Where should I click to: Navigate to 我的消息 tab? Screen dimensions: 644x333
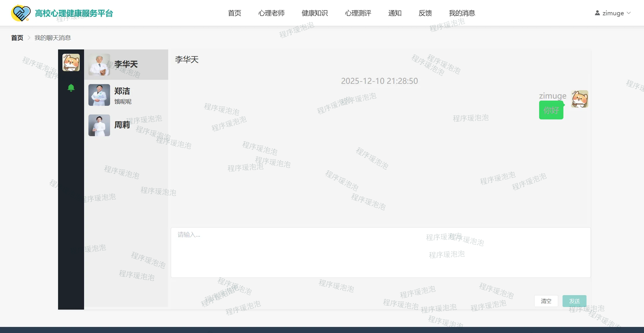pos(462,13)
